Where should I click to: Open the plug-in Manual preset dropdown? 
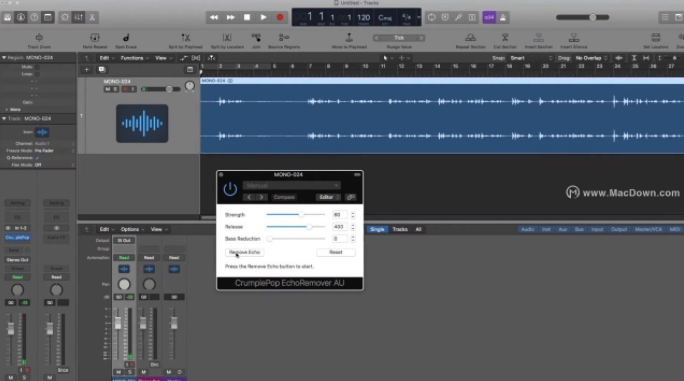coord(291,185)
